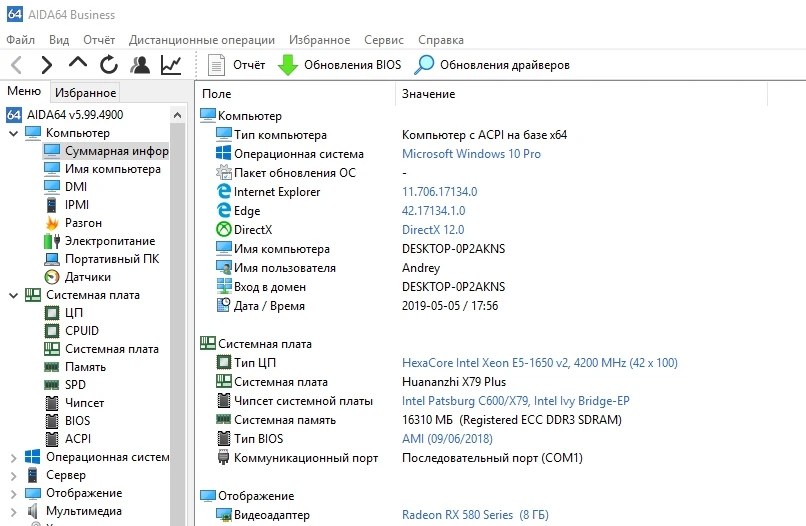Image resolution: width=806 pixels, height=526 pixels.
Task: Collapse the Компьютер tree node
Action: tap(14, 133)
